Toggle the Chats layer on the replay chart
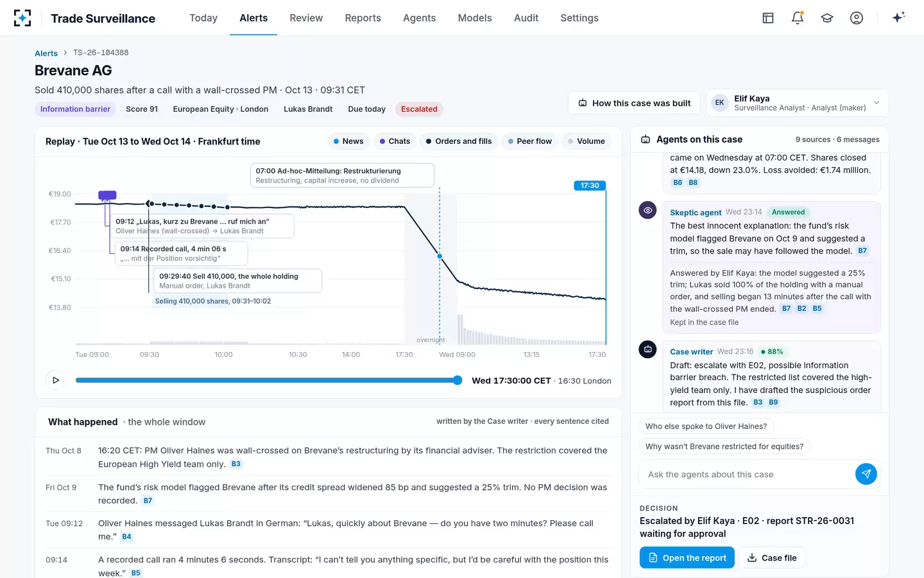This screenshot has width=924, height=578. tap(395, 141)
